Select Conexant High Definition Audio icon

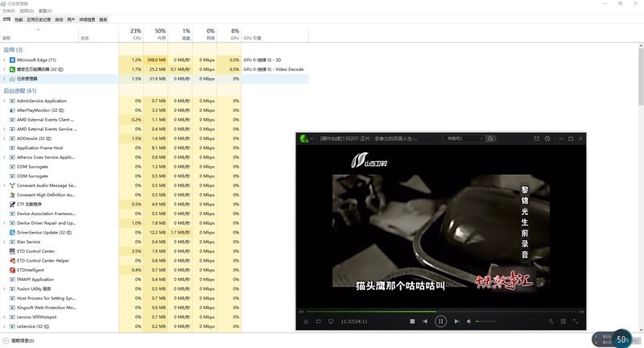coord(12,195)
